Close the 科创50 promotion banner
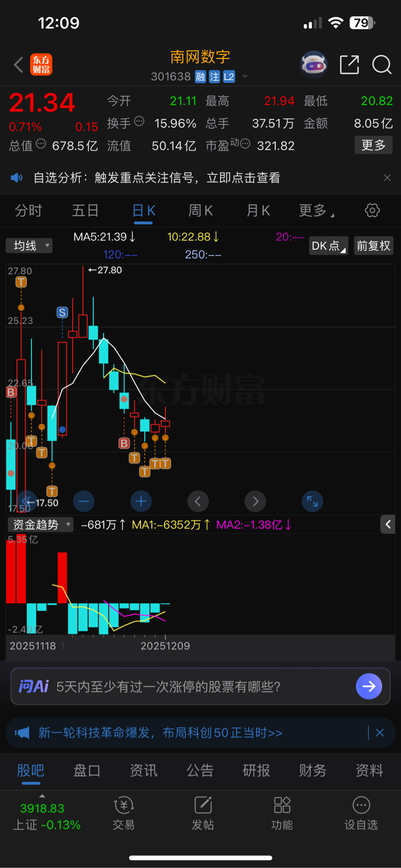The height and width of the screenshot is (868, 401). tap(380, 733)
